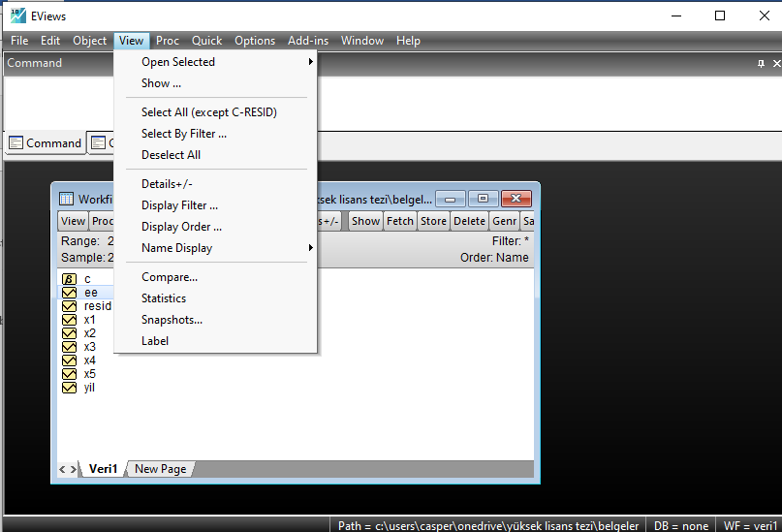Click inside the command input area

392,104
